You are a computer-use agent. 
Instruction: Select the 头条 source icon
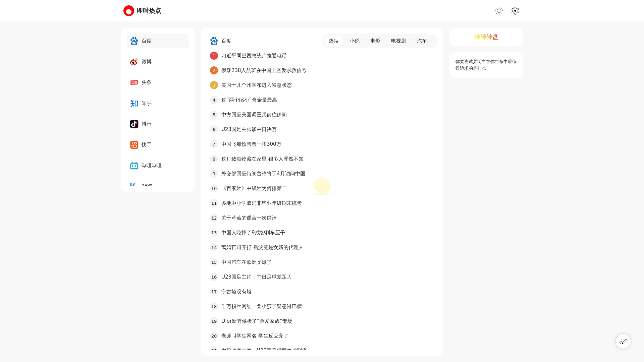tap(134, 82)
